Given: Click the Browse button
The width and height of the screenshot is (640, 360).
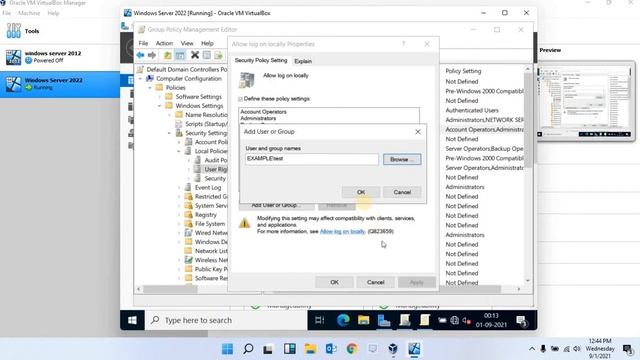Looking at the screenshot, I should pyautogui.click(x=402, y=159).
